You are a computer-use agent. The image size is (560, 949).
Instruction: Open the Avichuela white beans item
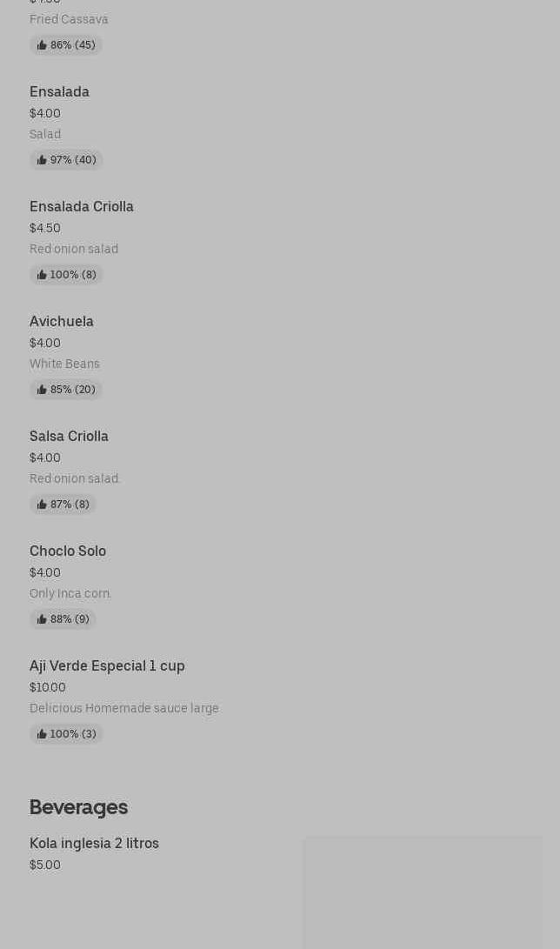click(x=62, y=322)
